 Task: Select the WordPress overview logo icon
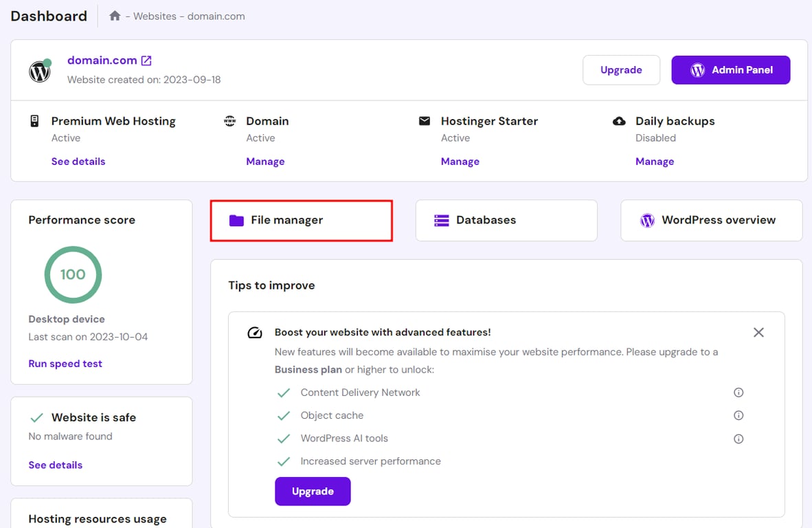646,220
